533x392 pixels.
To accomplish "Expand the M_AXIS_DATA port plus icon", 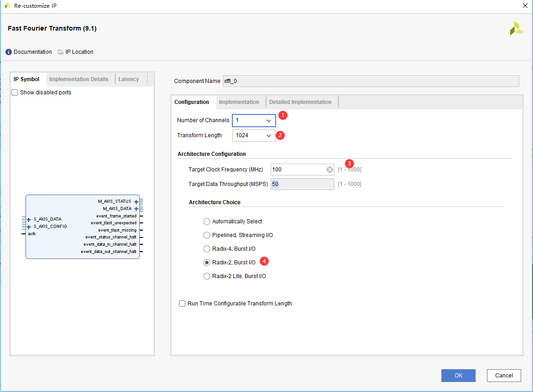I will pos(136,209).
